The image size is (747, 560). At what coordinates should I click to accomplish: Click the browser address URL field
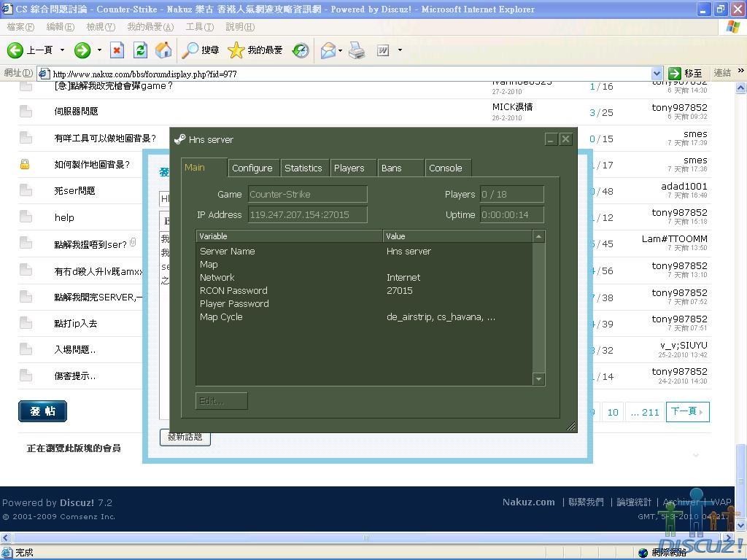350,74
